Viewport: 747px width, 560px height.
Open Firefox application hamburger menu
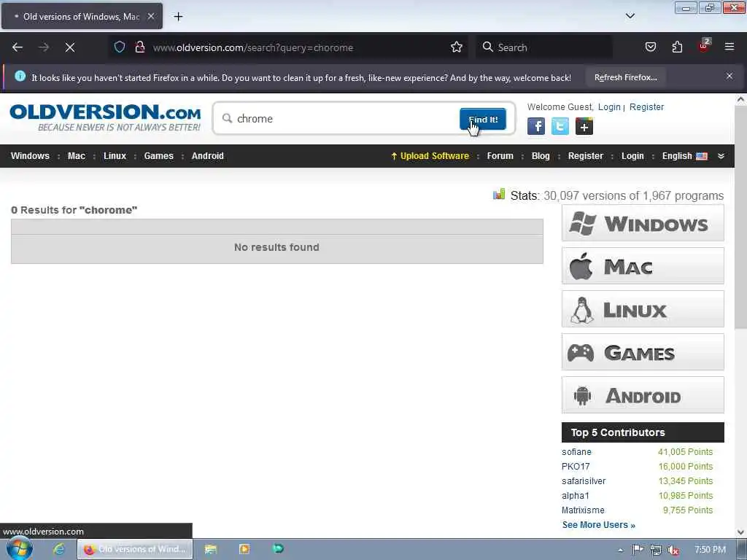(x=729, y=47)
